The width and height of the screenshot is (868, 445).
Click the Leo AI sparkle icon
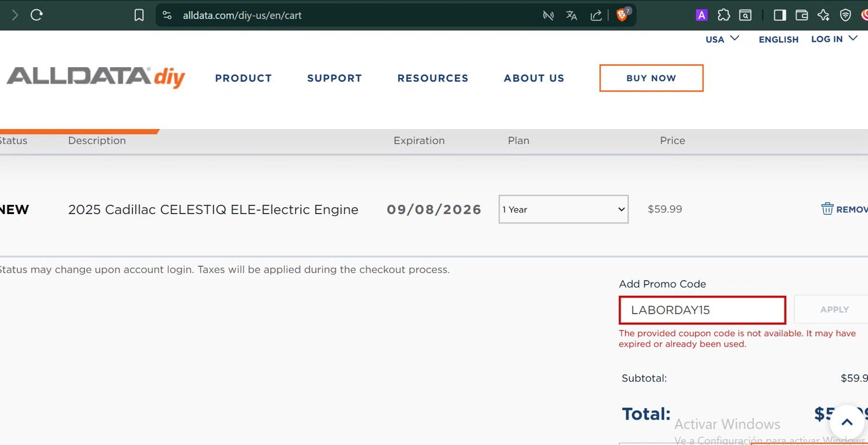click(x=823, y=16)
